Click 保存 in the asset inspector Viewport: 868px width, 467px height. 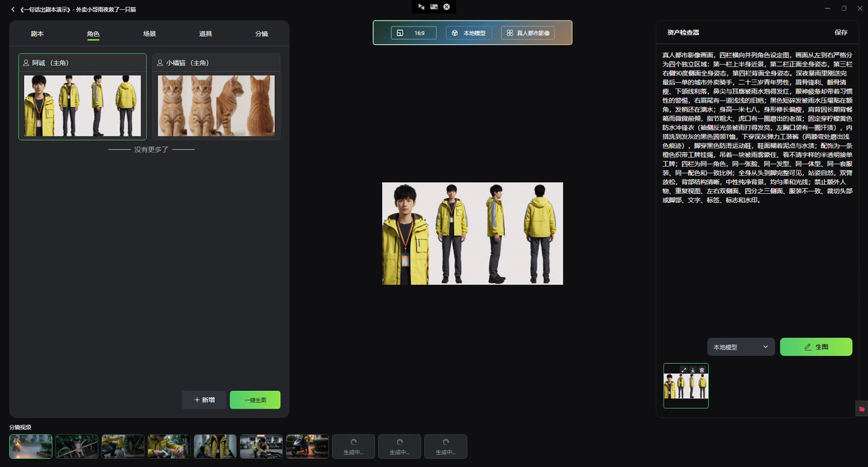[841, 33]
